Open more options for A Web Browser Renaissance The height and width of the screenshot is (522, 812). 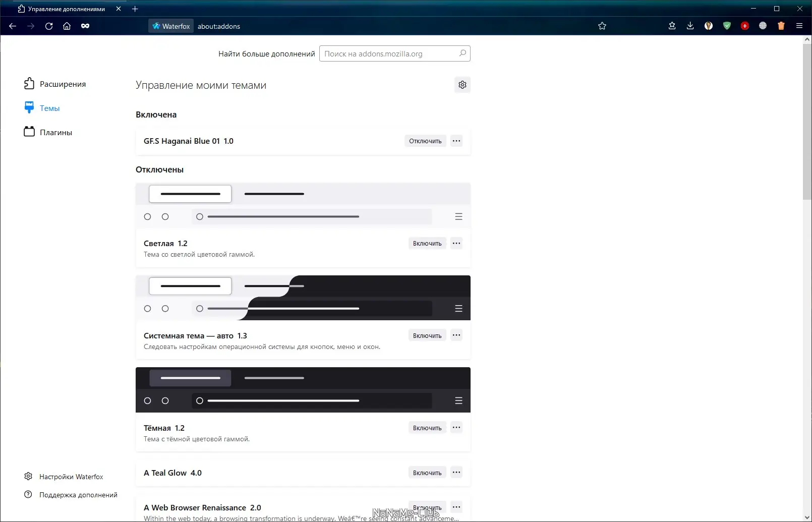[x=456, y=507]
